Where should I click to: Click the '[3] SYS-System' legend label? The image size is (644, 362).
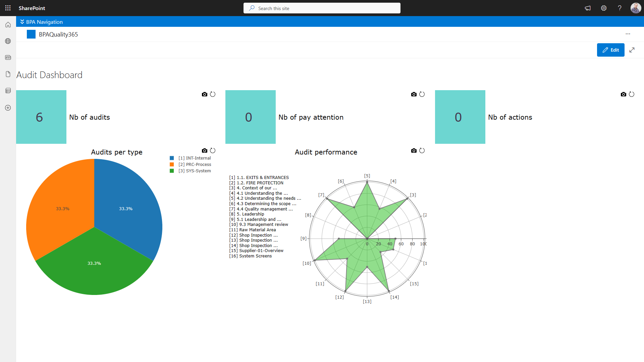click(x=195, y=171)
